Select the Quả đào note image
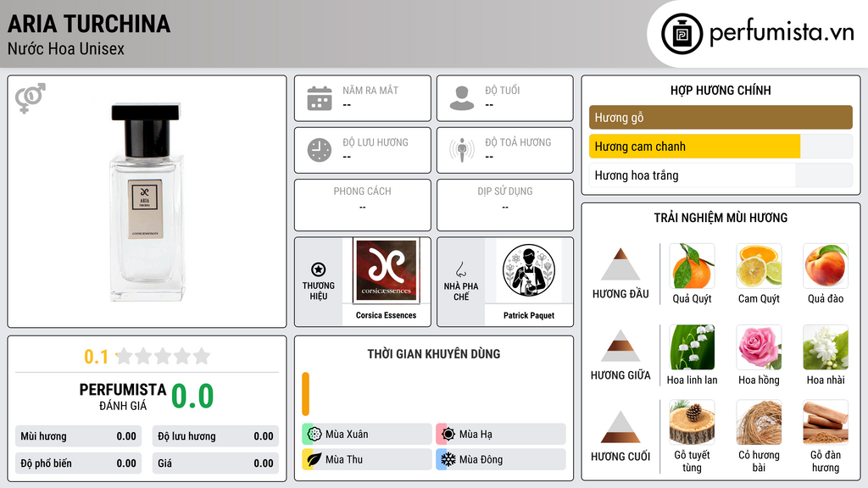This screenshot has height=488, width=868. tap(826, 265)
